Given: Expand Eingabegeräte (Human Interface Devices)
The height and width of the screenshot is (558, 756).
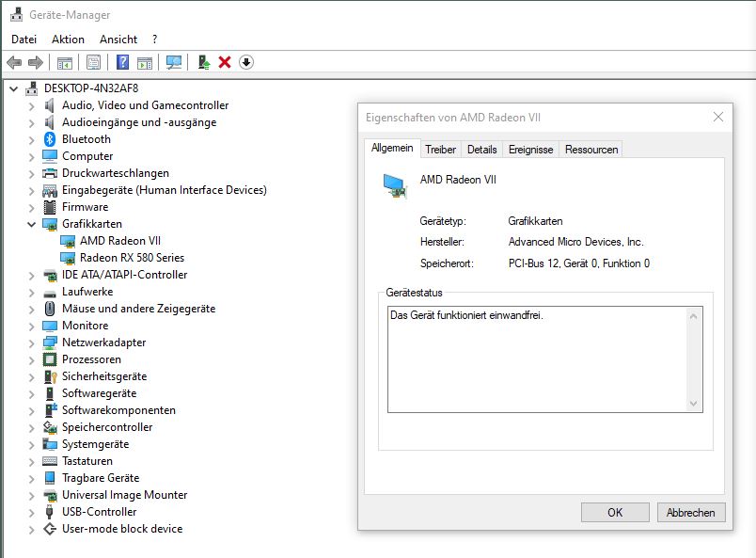Looking at the screenshot, I should [31, 191].
